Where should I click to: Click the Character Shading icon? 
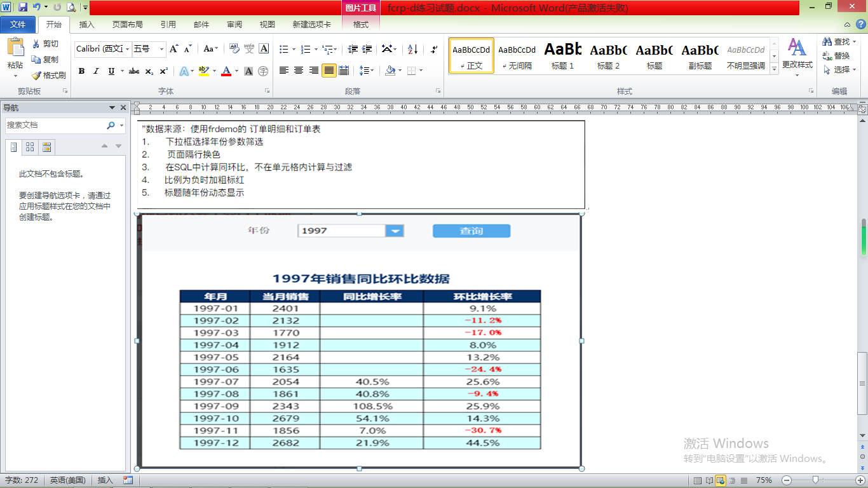(x=248, y=71)
